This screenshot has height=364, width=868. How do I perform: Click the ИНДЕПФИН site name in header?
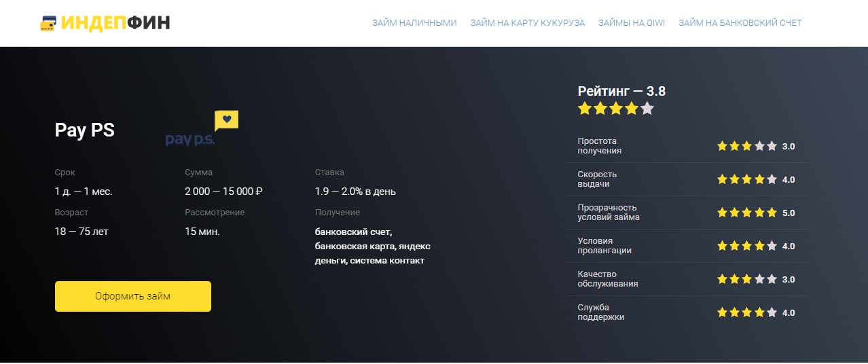point(115,23)
